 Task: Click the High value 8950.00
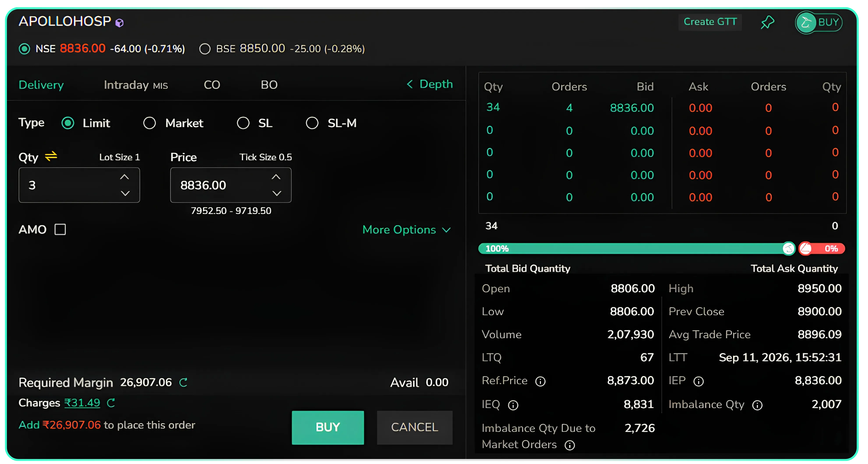(x=819, y=289)
